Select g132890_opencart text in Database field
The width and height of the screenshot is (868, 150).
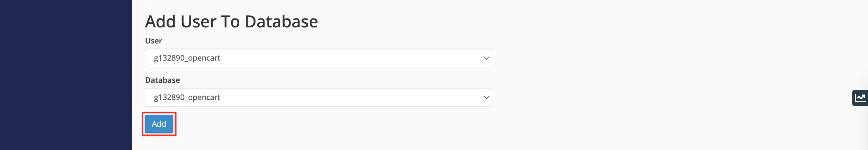(x=187, y=98)
